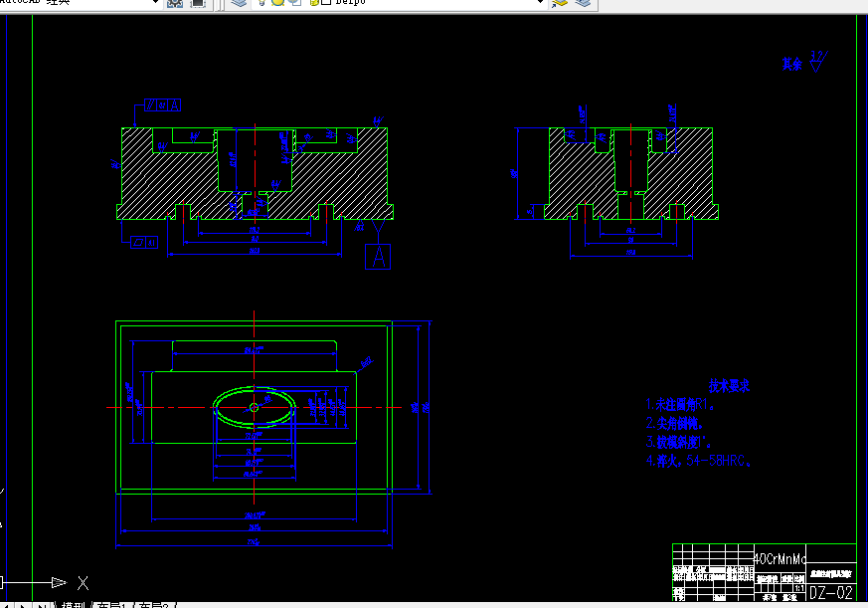Expand the layer list dropdown arrow
This screenshot has height=608, width=868.
click(540, 2)
